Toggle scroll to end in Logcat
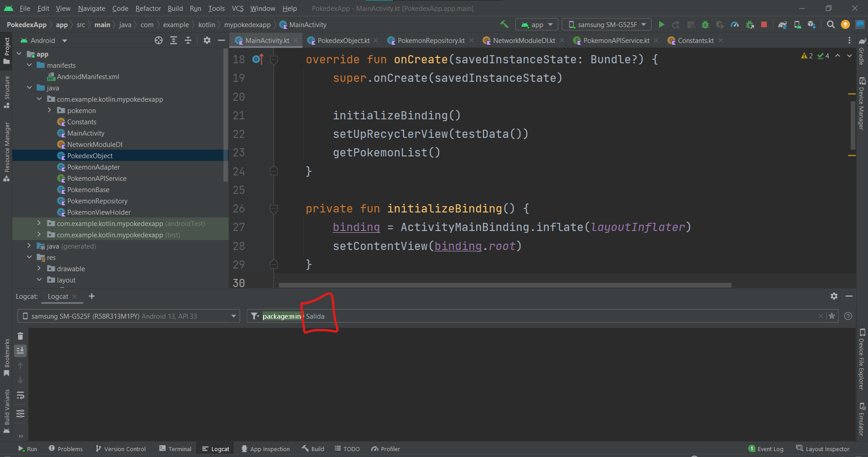This screenshot has height=457, width=868. 20,351
